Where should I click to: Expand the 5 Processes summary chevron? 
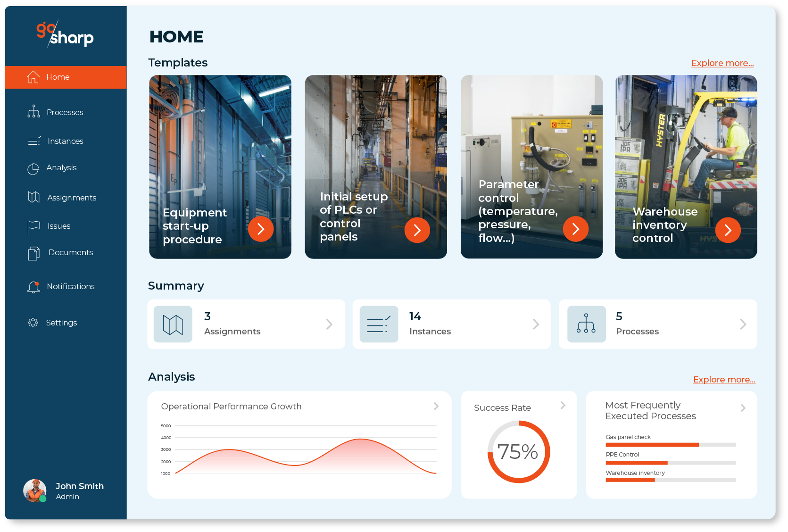[x=743, y=324]
